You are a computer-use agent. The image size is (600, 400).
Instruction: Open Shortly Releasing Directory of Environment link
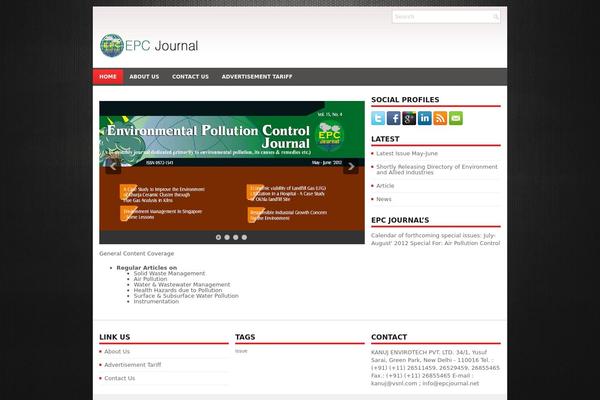(437, 170)
